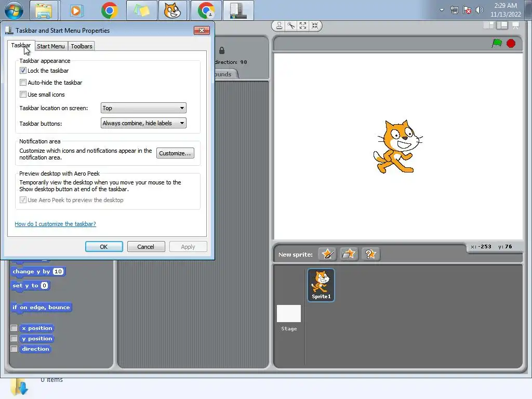Select the Sprite1 thumbnail
The image size is (532, 399).
click(321, 285)
